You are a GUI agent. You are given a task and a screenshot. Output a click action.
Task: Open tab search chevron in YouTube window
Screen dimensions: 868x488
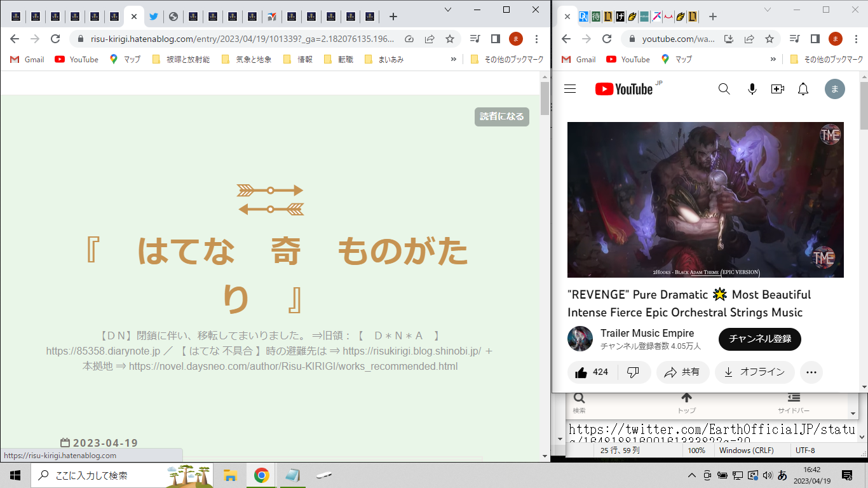[x=767, y=10]
